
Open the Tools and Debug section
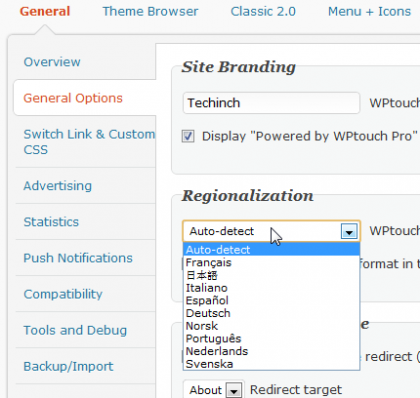[x=75, y=330]
